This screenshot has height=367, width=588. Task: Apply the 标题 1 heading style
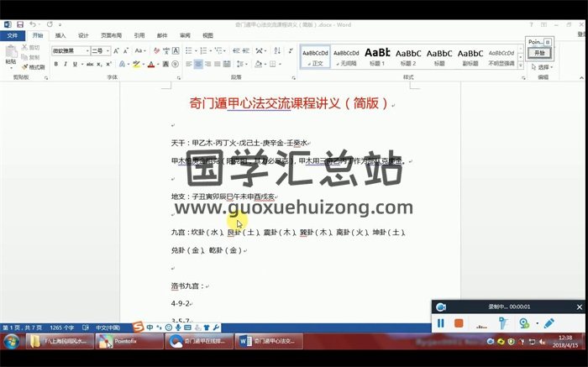click(377, 56)
